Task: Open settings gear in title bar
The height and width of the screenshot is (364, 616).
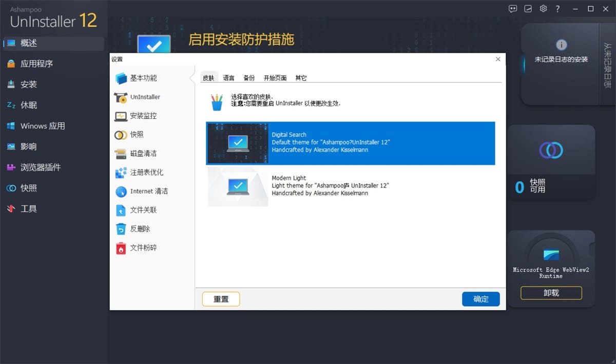Action: 543,9
